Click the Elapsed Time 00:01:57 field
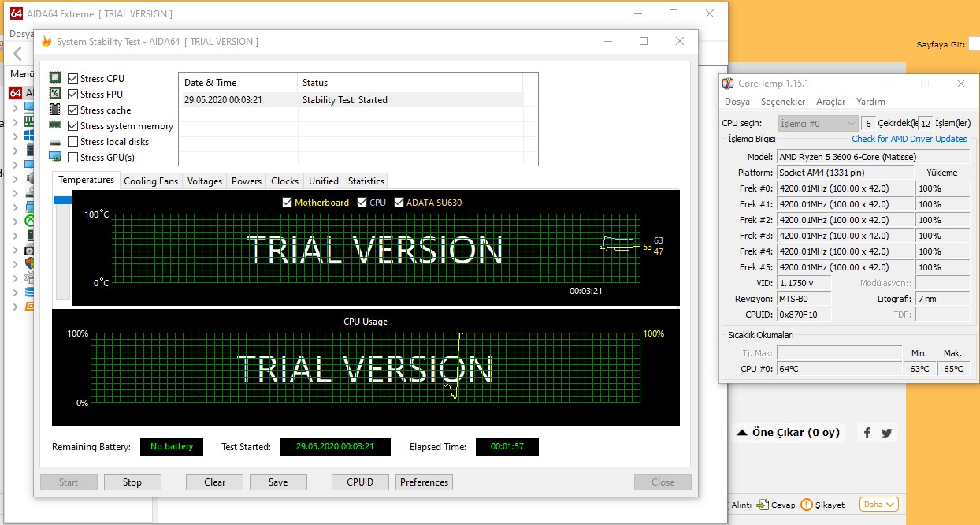The height and width of the screenshot is (525, 980). click(x=507, y=447)
